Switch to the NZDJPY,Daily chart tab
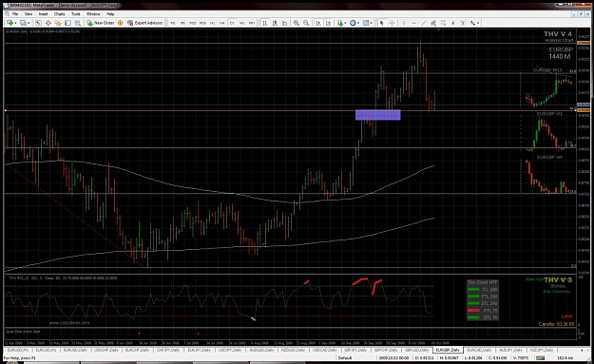594x364 pixels. (x=542, y=351)
